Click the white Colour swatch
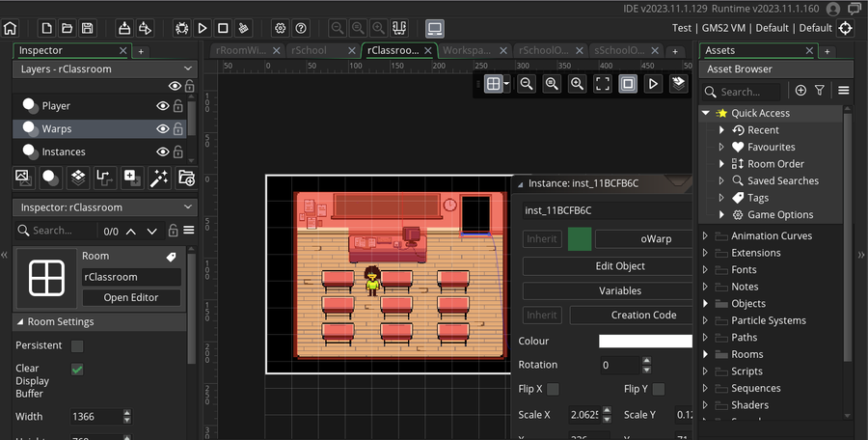 pyautogui.click(x=644, y=341)
